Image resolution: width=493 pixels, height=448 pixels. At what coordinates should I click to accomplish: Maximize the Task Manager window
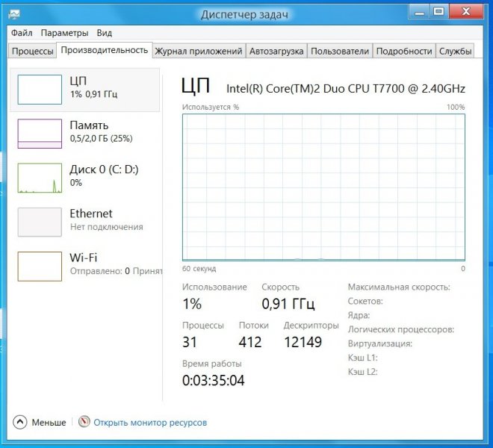[438, 12]
